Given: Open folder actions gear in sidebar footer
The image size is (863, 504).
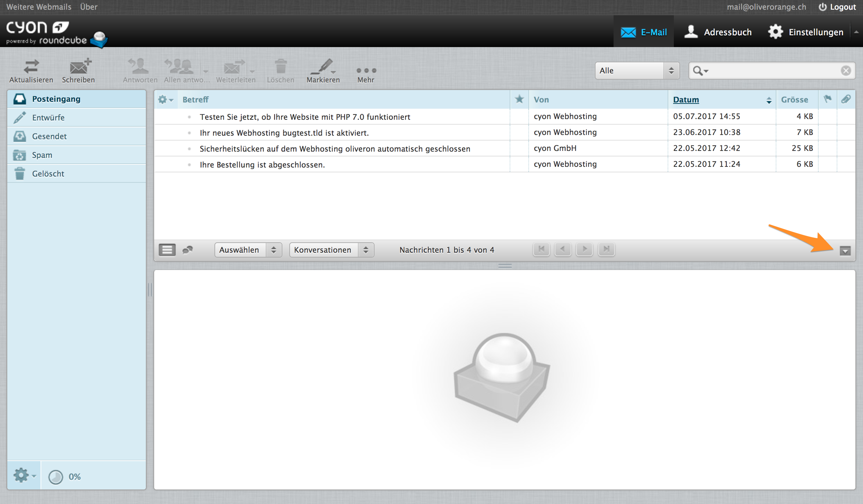Looking at the screenshot, I should point(24,476).
